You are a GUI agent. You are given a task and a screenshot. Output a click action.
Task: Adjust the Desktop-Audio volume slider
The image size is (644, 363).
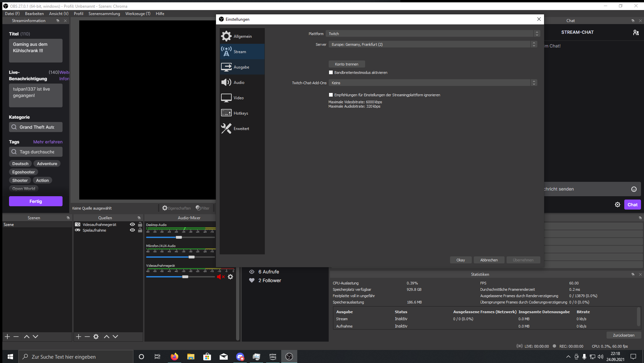click(179, 237)
